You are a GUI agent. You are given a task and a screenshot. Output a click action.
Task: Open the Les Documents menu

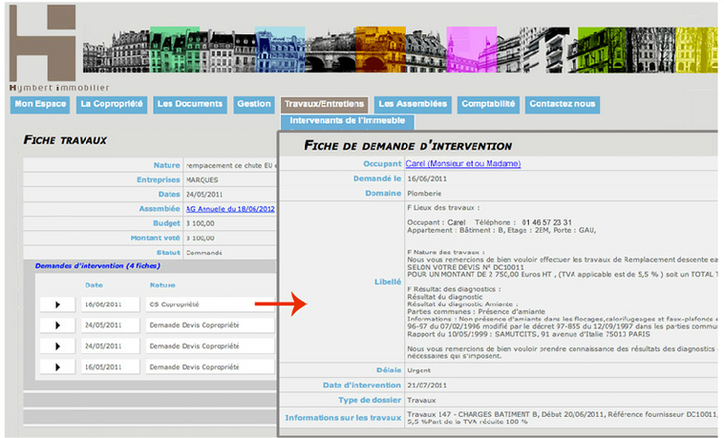190,104
